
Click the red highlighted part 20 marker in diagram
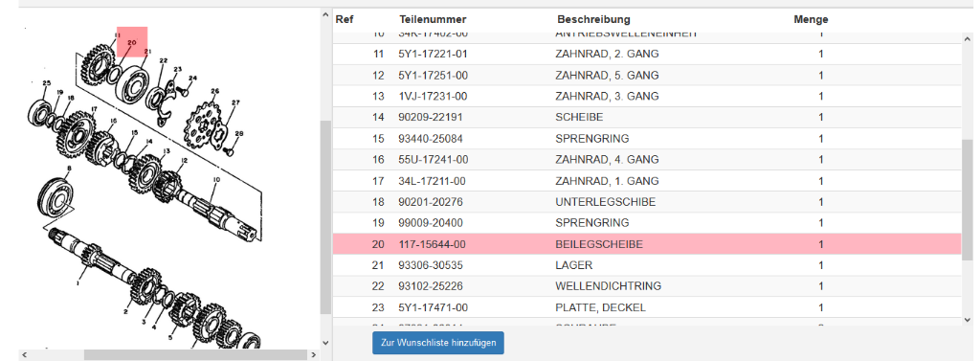pos(132,41)
